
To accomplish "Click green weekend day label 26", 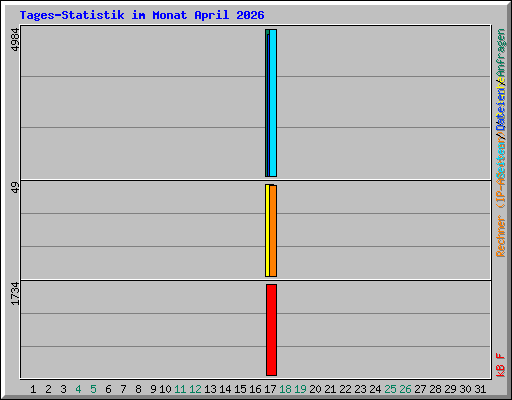I will [x=405, y=389].
